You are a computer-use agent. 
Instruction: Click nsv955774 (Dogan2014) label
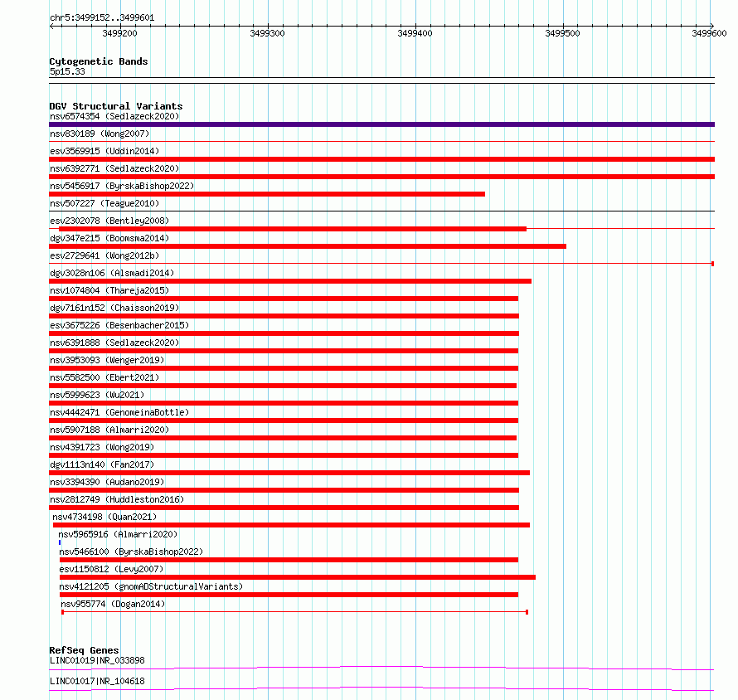tap(113, 604)
